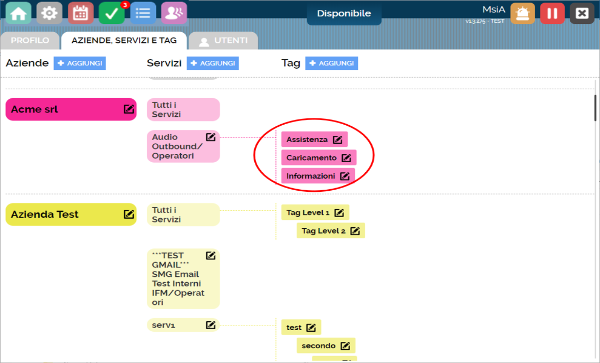
Task: Edit Audio Outbound/Operatori service
Action: click(210, 137)
